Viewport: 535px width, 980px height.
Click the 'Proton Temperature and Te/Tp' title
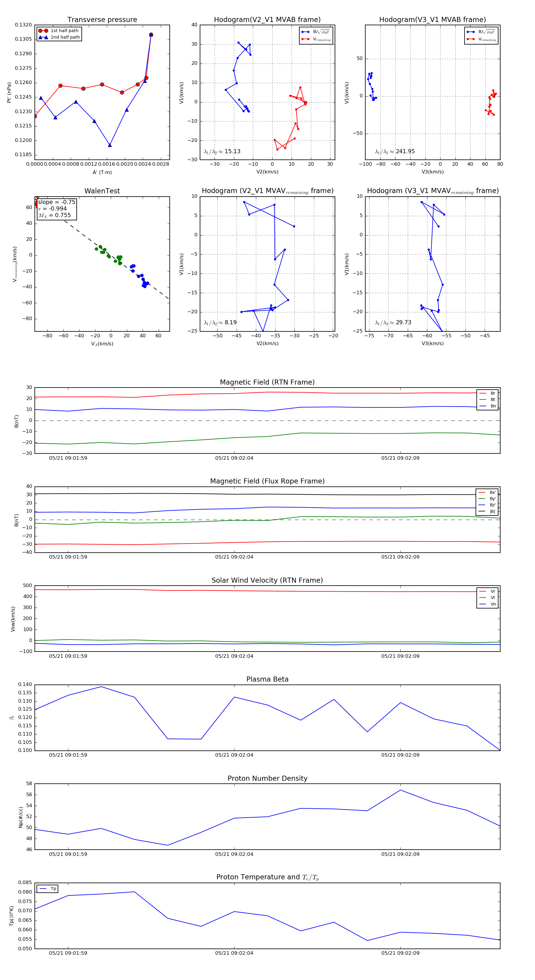click(x=267, y=877)
